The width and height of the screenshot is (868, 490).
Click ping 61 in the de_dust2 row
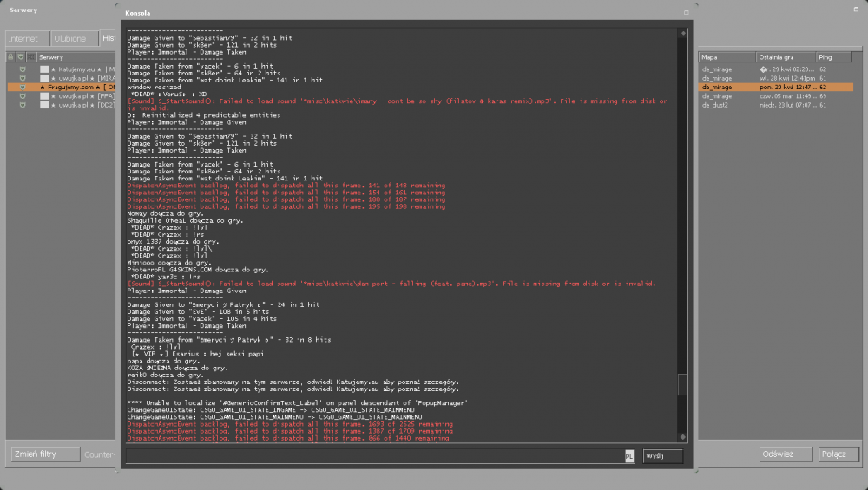tap(823, 105)
